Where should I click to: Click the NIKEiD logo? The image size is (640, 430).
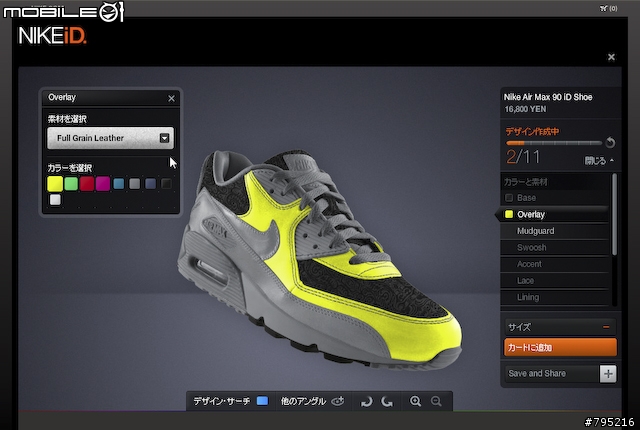(x=52, y=36)
